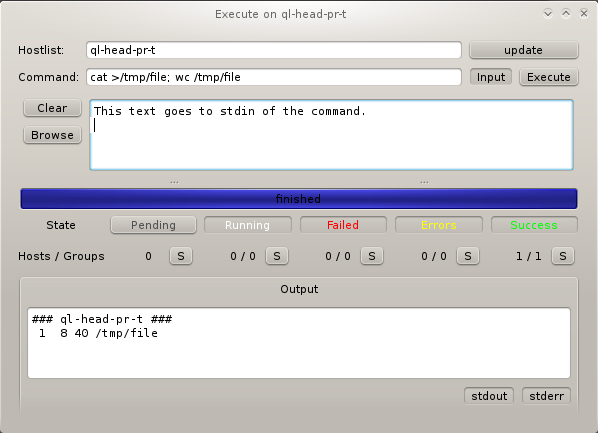Select successful hosts with S button
Screen dimensions: 598x433
coord(563,256)
